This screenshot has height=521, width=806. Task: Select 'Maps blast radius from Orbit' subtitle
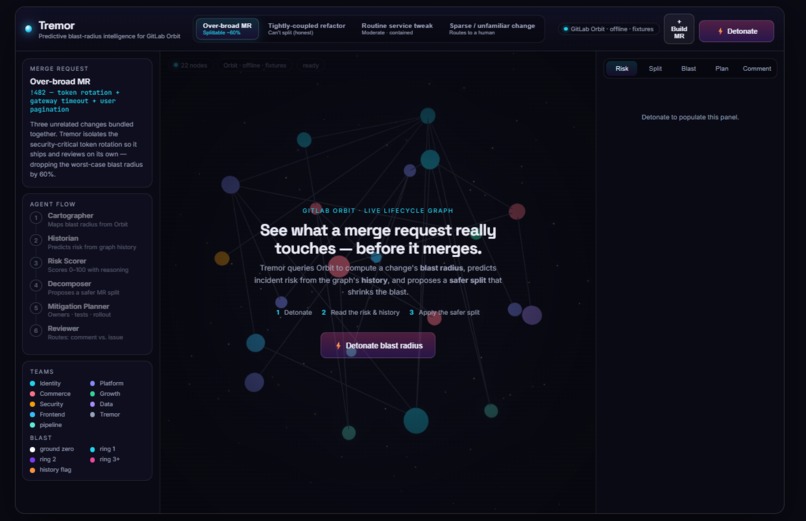87,225
